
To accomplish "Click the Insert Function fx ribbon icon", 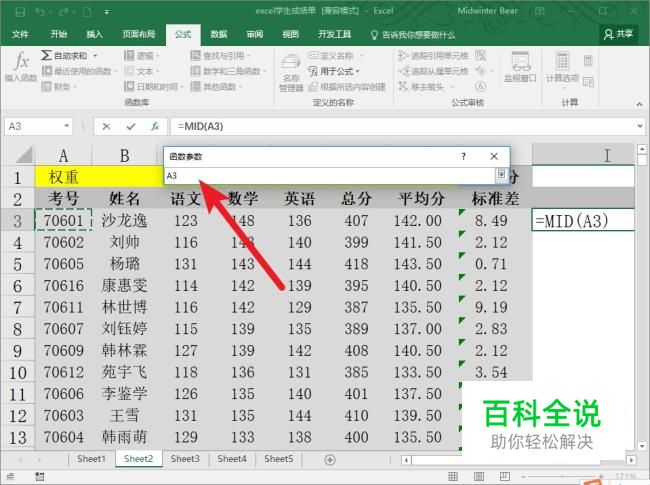I will pos(21,66).
